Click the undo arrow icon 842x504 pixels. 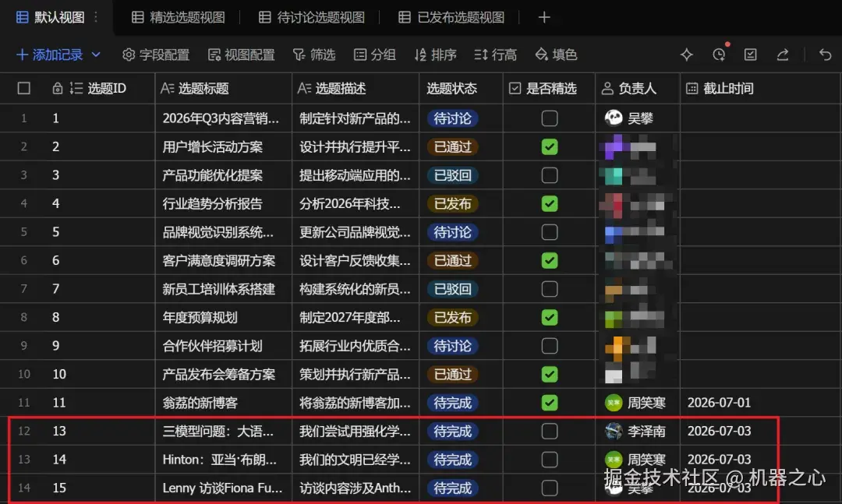(825, 55)
